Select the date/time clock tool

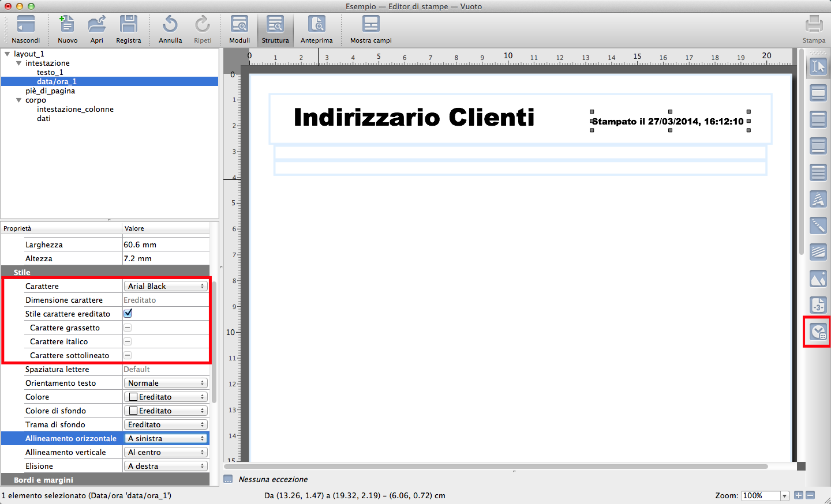click(x=818, y=332)
